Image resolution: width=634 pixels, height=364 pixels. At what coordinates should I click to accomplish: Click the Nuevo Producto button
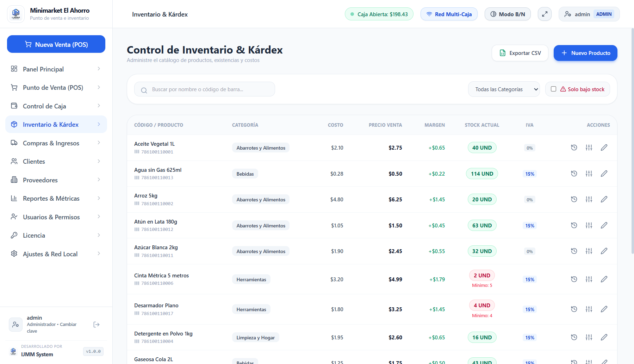(585, 53)
